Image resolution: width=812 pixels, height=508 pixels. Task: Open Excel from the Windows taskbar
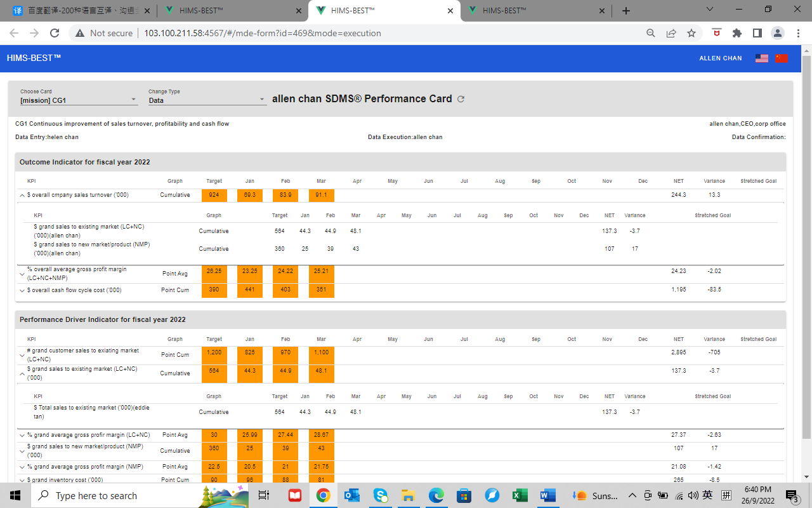(520, 495)
